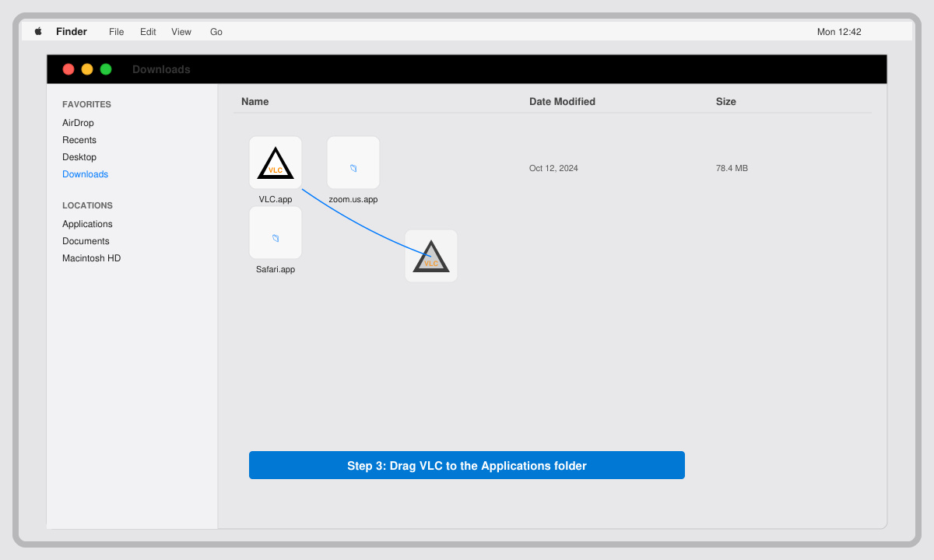Open the File menu
This screenshot has width=934, height=560.
(117, 32)
